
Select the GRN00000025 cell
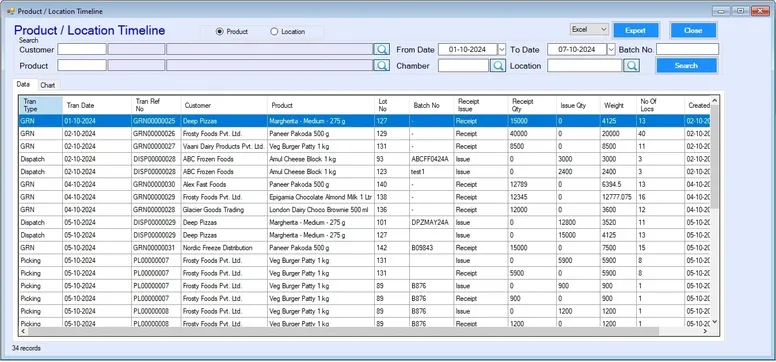156,121
